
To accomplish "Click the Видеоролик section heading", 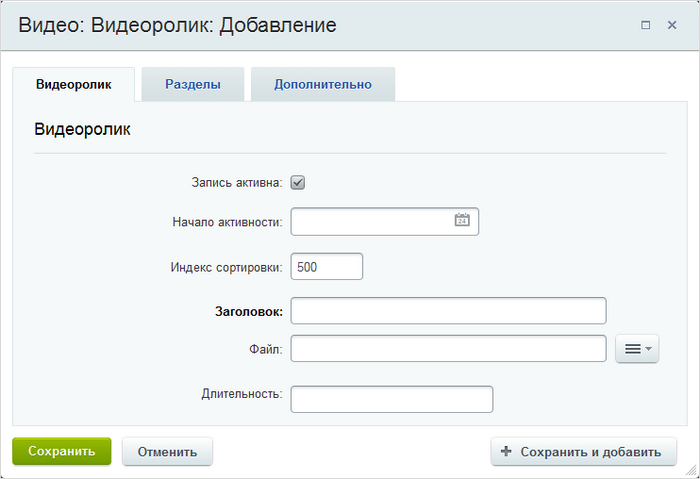I will point(83,129).
